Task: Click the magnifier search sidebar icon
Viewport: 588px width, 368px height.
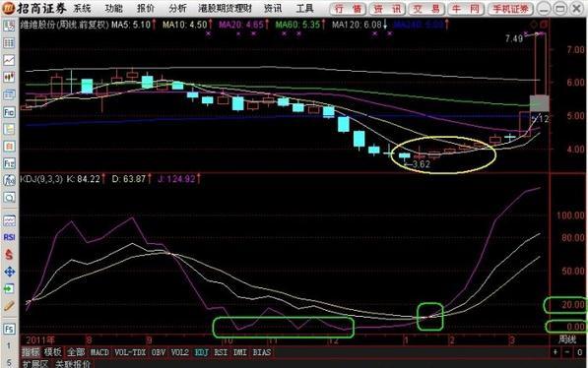Action: point(9,198)
